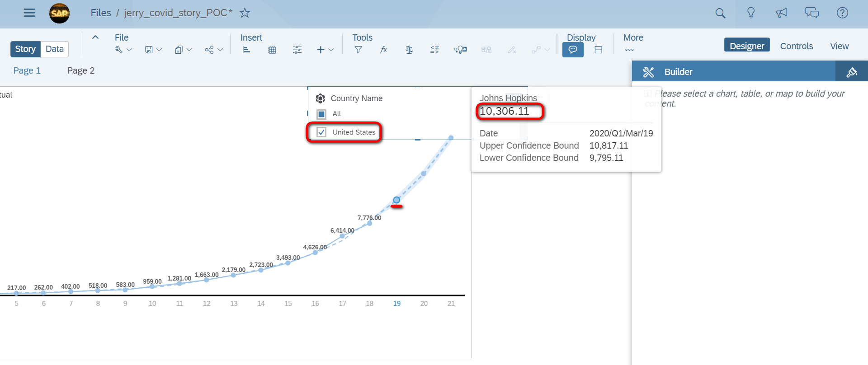Insert a chart via bar chart icon
The height and width of the screenshot is (365, 868).
(x=246, y=50)
